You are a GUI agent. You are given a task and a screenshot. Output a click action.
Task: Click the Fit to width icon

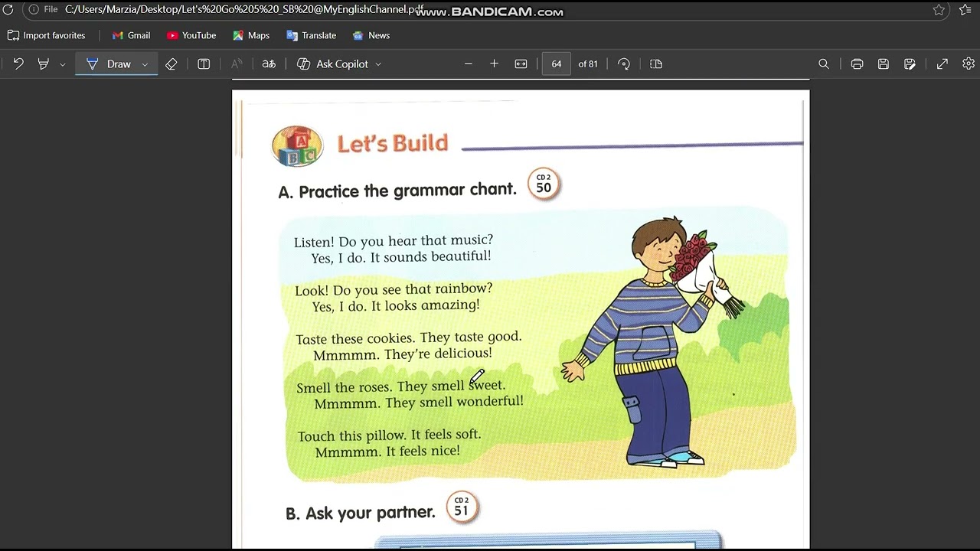coord(521,64)
